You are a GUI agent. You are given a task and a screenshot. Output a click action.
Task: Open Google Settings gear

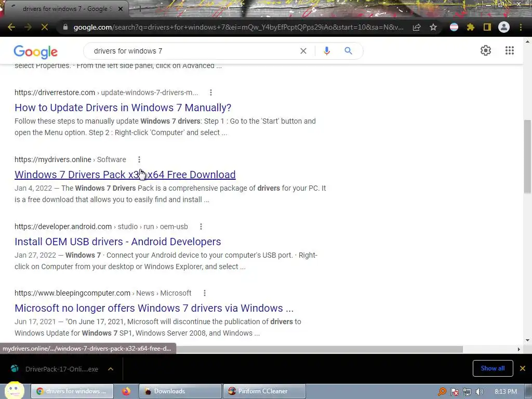[486, 50]
